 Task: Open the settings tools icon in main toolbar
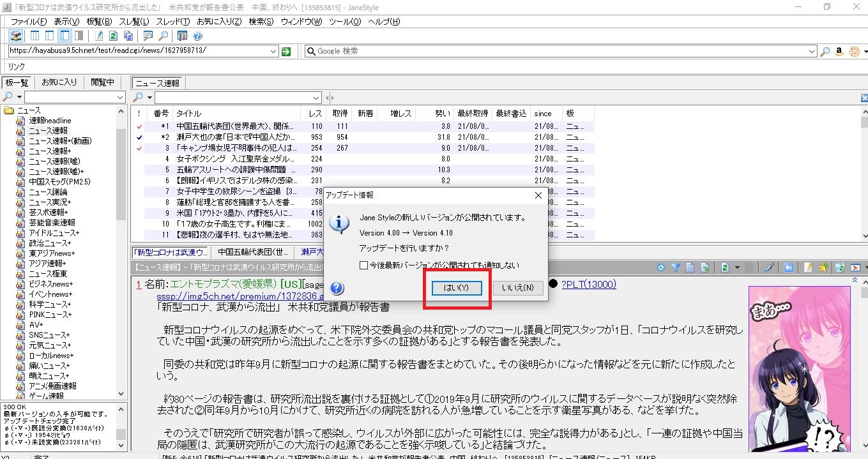click(182, 35)
